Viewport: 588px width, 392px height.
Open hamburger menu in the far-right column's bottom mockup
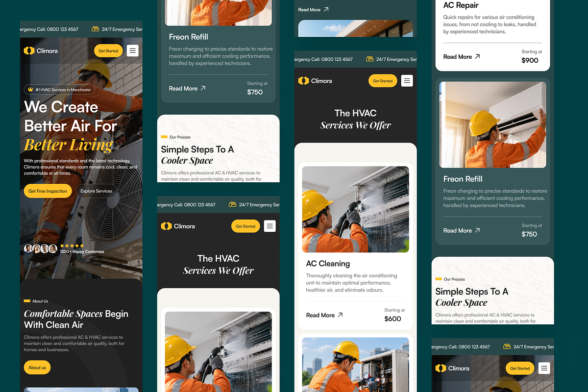pos(544,368)
